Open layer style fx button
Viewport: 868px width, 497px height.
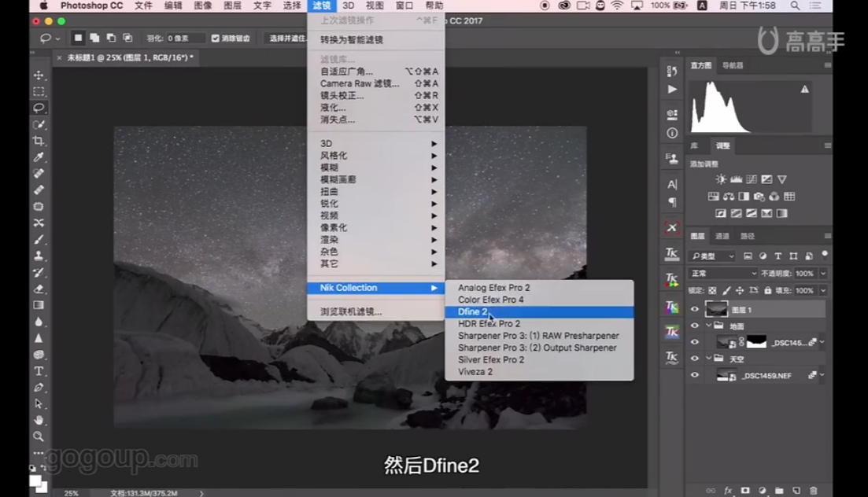[x=728, y=491]
